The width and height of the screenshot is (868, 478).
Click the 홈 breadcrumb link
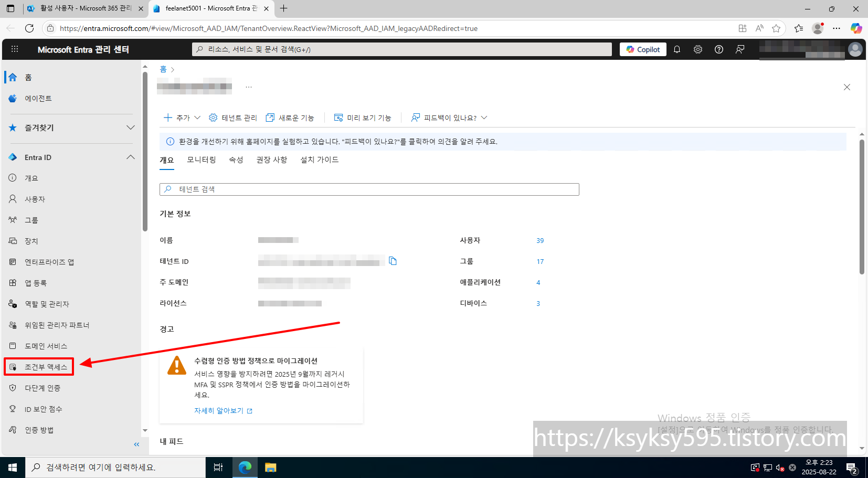(163, 69)
